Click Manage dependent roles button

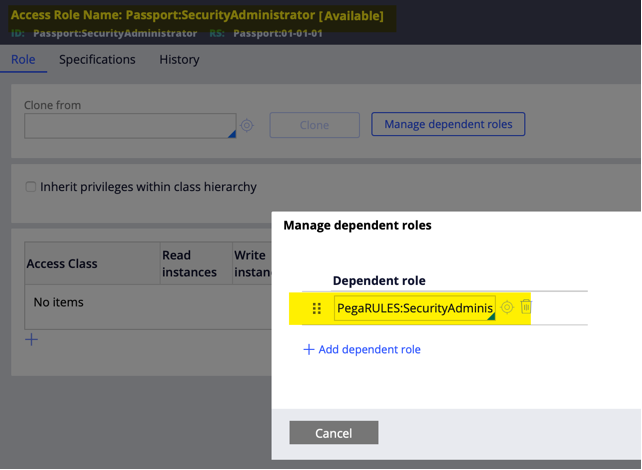pos(448,124)
